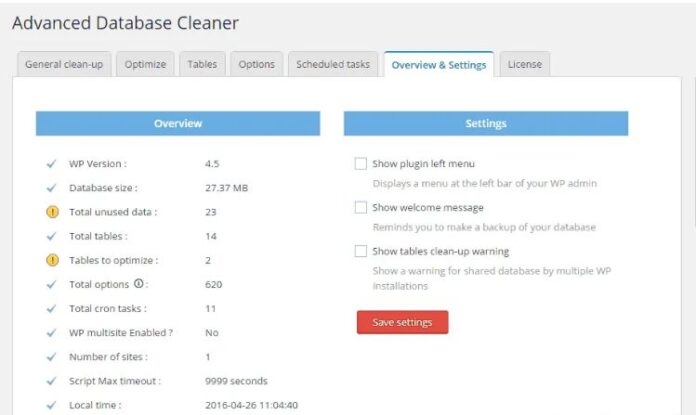The height and width of the screenshot is (415, 696).
Task: Click the checkmark icon beside Total tables
Action: coord(51,236)
